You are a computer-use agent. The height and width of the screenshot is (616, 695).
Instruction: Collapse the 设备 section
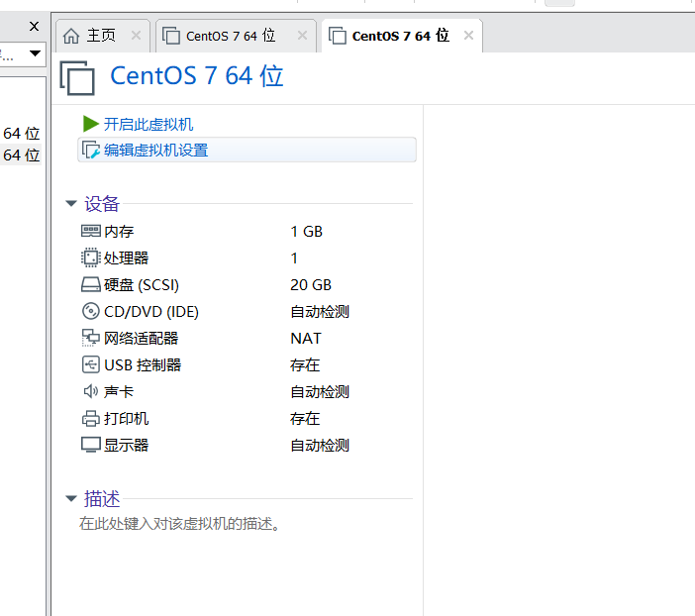point(71,204)
